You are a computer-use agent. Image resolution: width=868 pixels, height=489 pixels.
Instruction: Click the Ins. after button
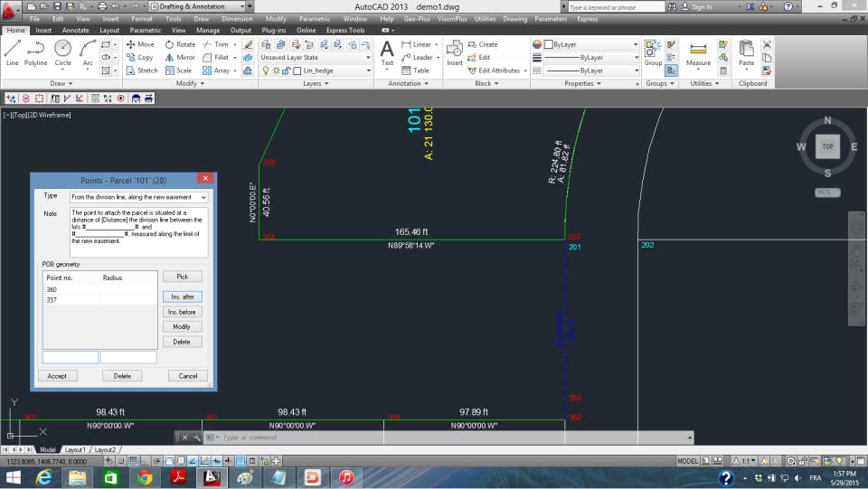click(x=182, y=296)
